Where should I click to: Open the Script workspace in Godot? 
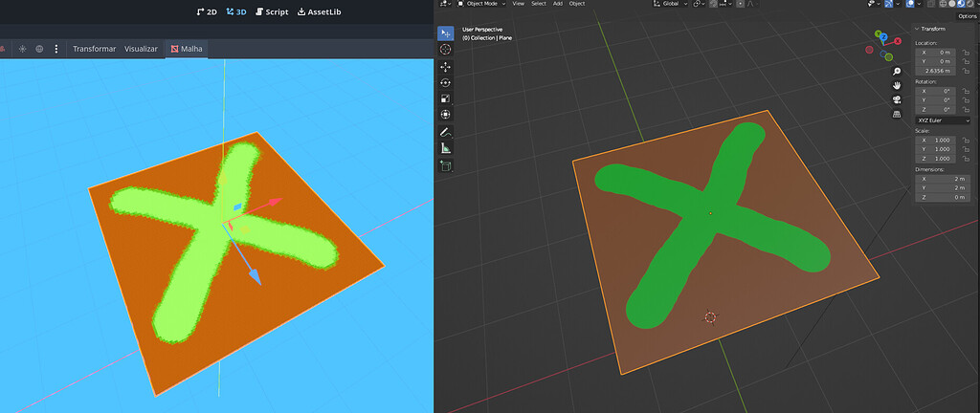(x=272, y=11)
